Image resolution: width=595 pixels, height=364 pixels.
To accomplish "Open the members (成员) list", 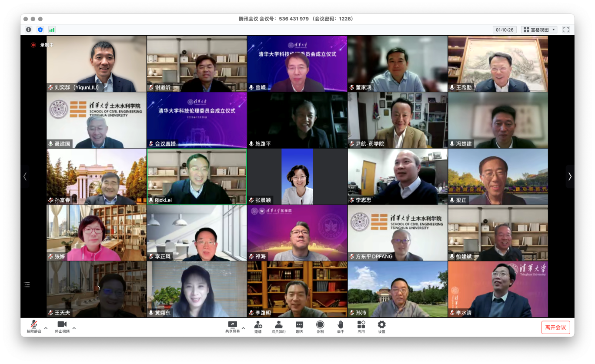I will point(278,325).
